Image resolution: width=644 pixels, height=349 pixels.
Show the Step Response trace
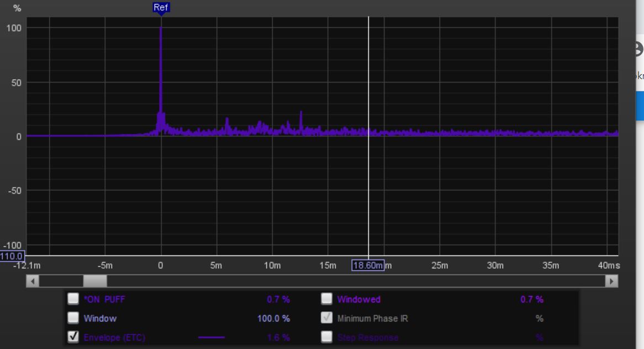pyautogui.click(x=327, y=337)
